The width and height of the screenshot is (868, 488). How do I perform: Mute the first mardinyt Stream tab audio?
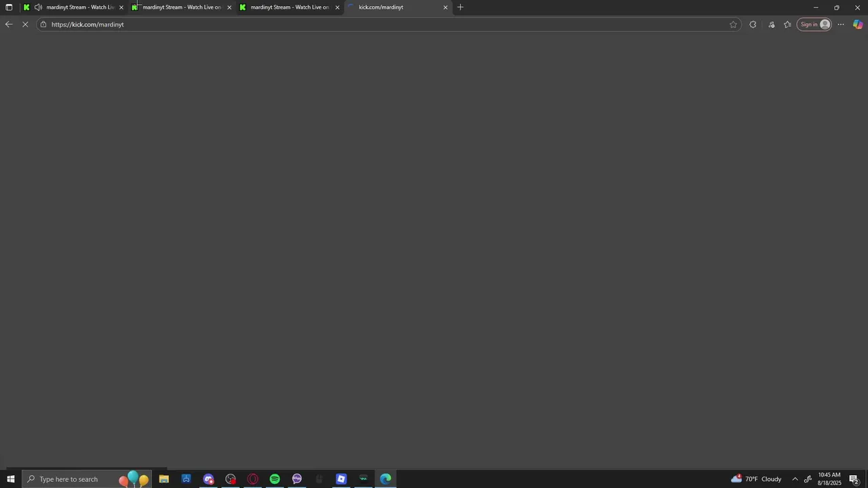[38, 7]
